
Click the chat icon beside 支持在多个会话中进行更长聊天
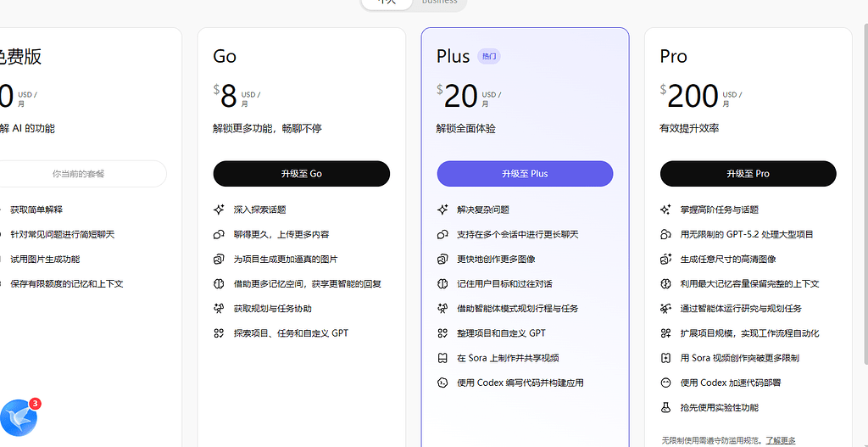coord(442,234)
